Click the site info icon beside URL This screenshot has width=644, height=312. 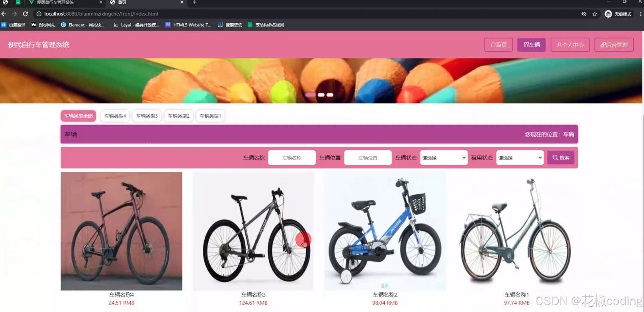39,14
